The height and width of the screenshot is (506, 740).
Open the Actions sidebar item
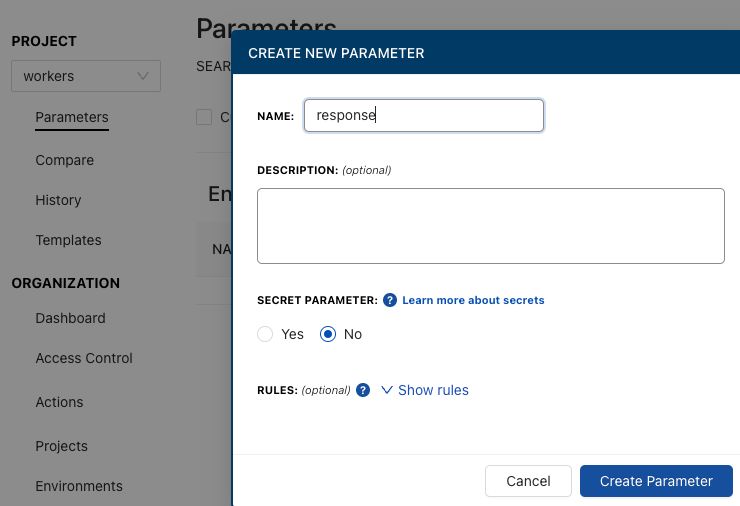coord(59,402)
